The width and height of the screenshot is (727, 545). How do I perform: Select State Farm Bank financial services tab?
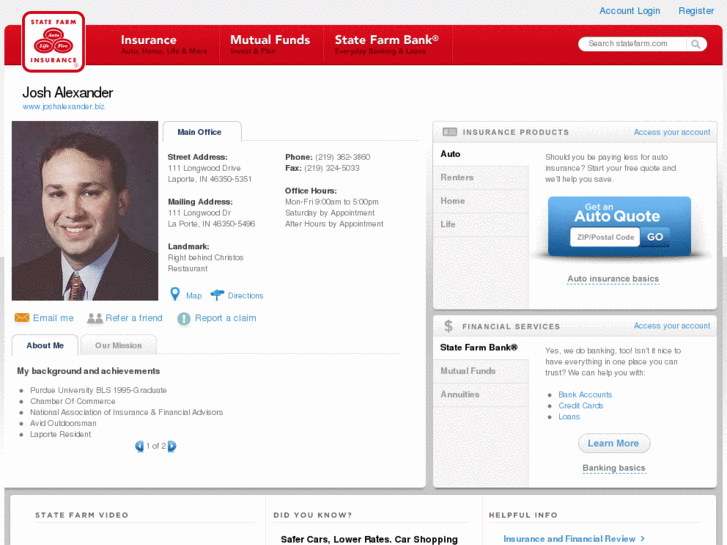[x=481, y=347]
